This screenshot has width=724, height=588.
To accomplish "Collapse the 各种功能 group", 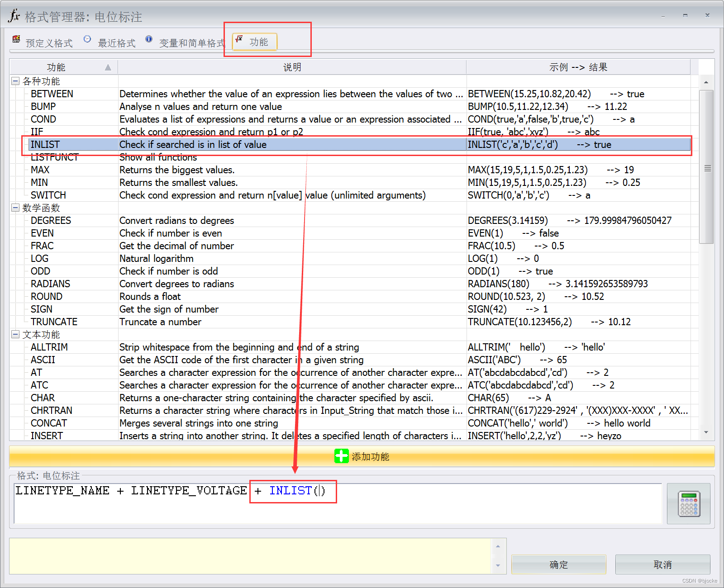I will point(15,81).
